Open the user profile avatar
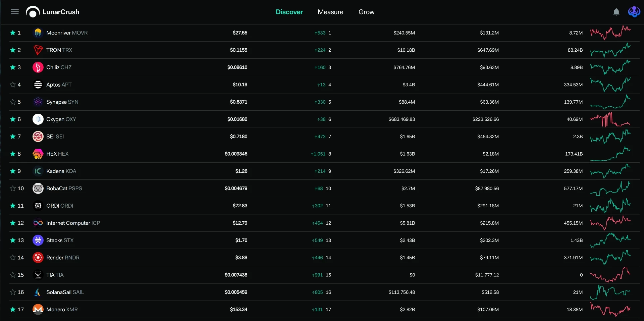This screenshot has width=644, height=321. 634,12
